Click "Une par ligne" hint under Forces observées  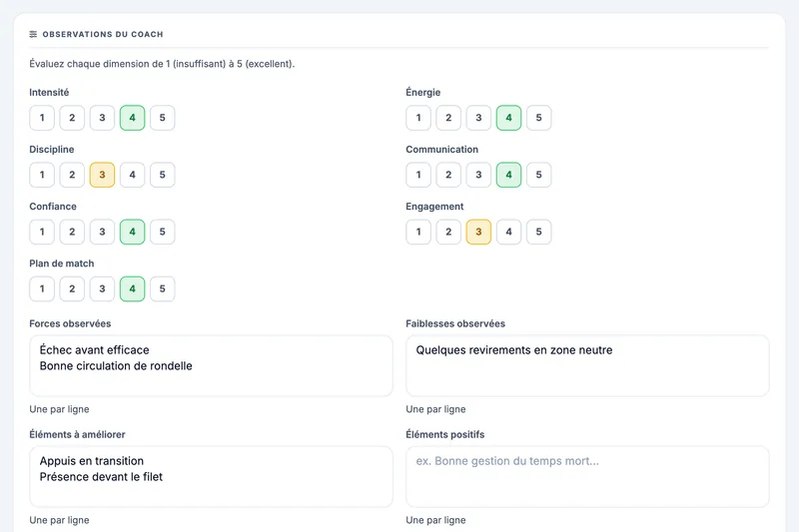[x=59, y=409]
